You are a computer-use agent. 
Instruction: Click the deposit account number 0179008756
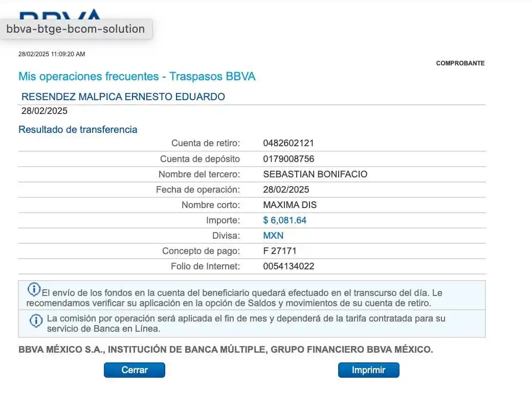[x=289, y=159]
